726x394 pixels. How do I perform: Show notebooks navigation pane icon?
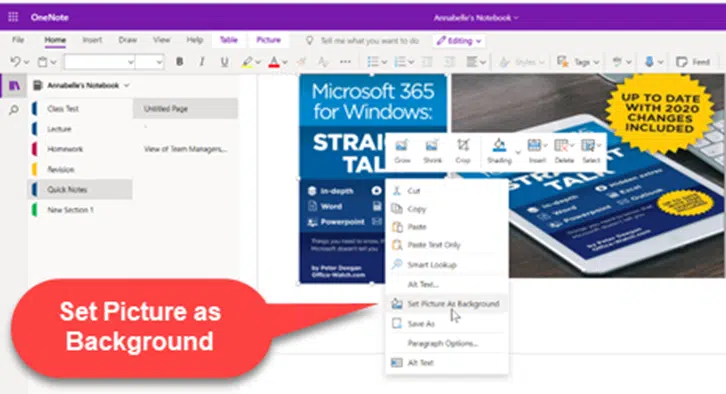[14, 85]
